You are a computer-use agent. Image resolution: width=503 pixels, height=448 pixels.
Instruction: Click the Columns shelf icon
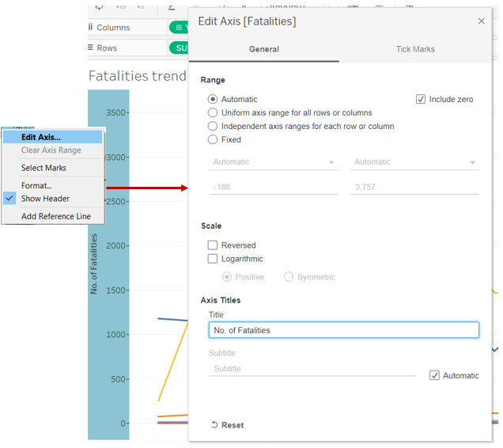coord(90,28)
